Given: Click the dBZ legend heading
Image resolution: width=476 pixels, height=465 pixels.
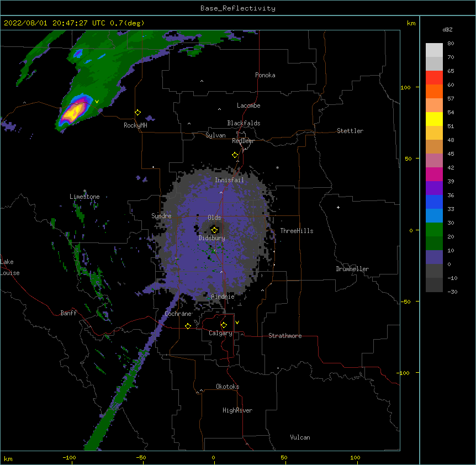Looking at the screenshot, I should point(447,29).
